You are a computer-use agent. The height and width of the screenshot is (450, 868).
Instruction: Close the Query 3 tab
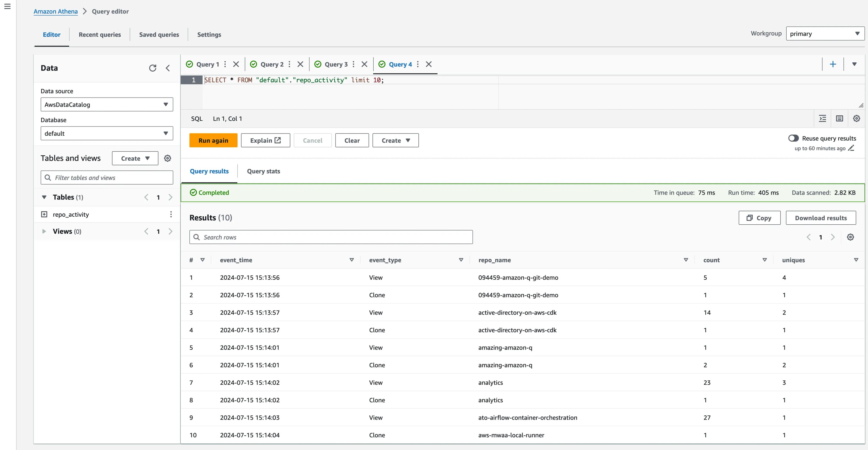pos(365,64)
